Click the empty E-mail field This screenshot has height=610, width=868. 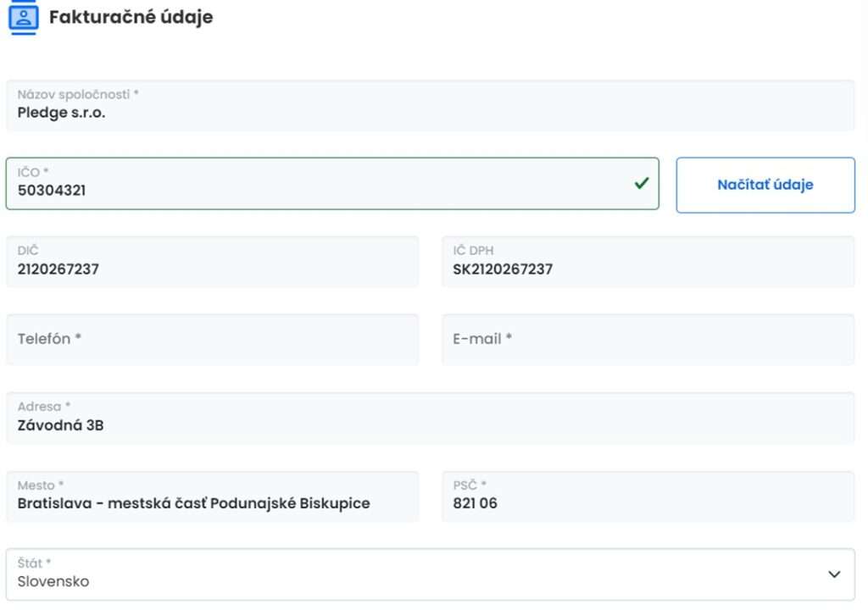648,340
